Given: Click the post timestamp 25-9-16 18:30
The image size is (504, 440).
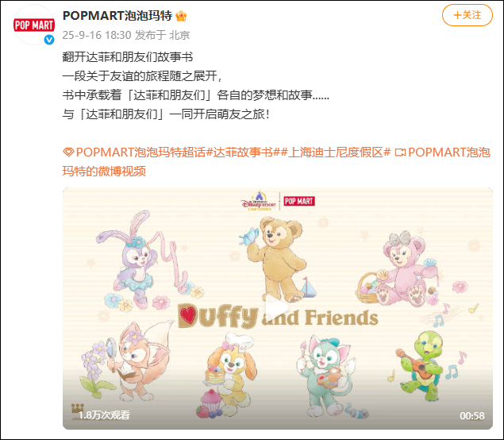Looking at the screenshot, I should 97,35.
